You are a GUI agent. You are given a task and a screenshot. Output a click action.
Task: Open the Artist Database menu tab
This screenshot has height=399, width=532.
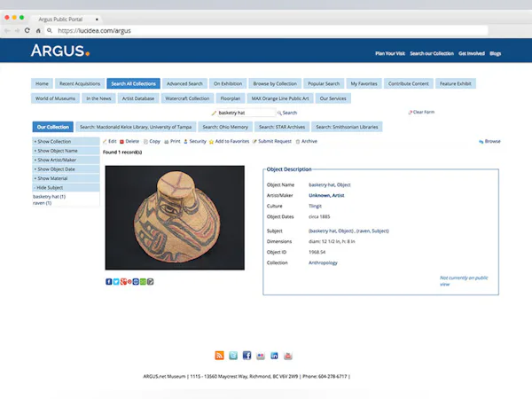click(138, 98)
